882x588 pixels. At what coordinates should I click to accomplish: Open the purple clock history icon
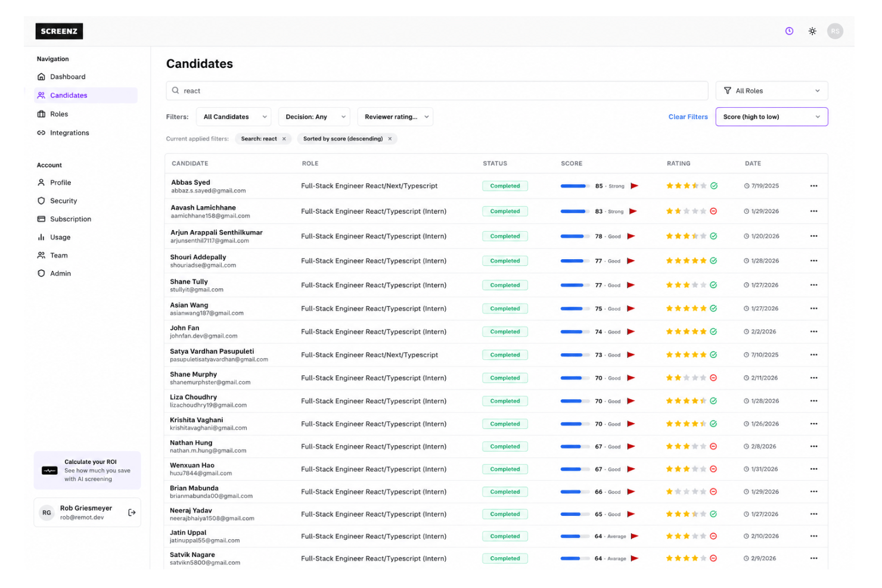[x=789, y=31]
